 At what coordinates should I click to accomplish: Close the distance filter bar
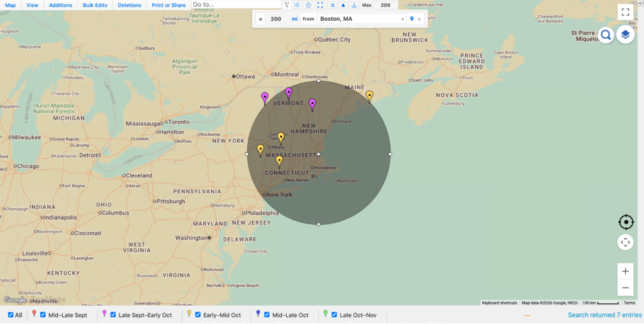419,20
